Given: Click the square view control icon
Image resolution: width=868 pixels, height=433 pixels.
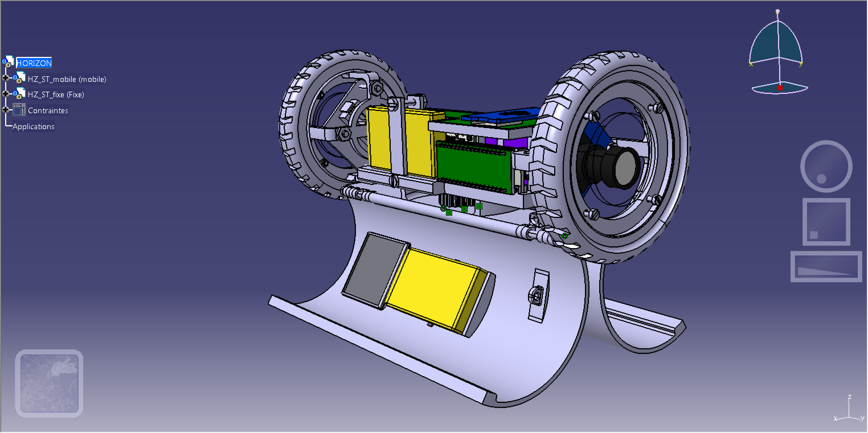Looking at the screenshot, I should coord(827,222).
